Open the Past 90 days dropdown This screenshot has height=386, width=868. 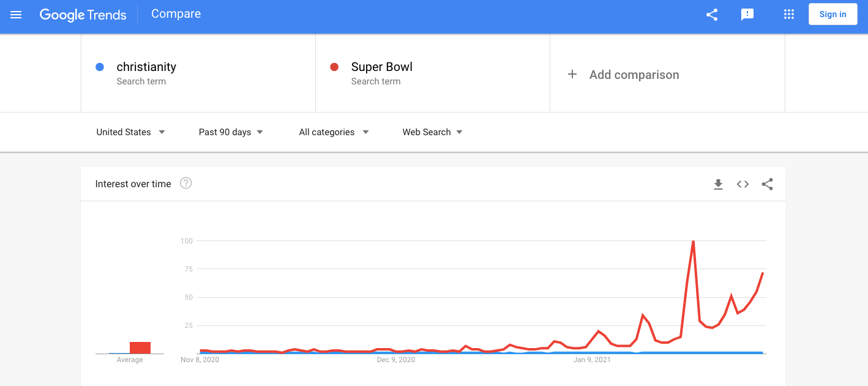pos(231,132)
